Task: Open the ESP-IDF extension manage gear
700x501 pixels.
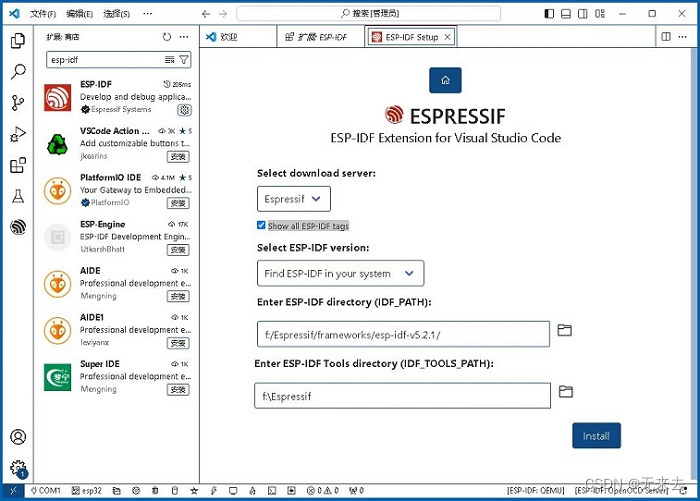Action: pos(184,110)
